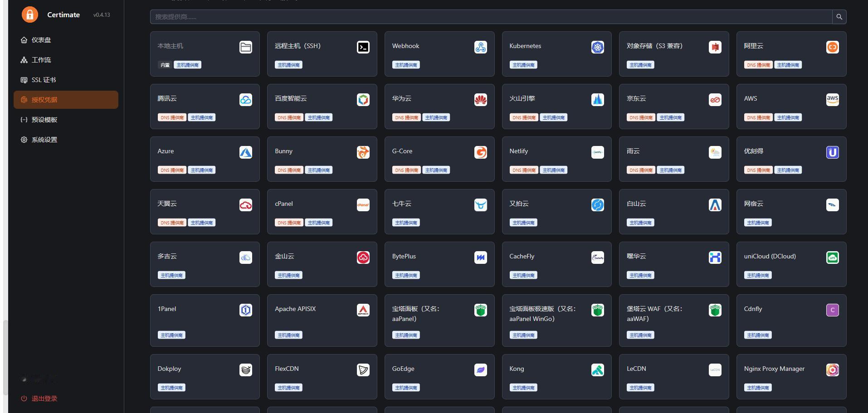Click the version label v0.4.13
This screenshot has width=868, height=413.
102,15
